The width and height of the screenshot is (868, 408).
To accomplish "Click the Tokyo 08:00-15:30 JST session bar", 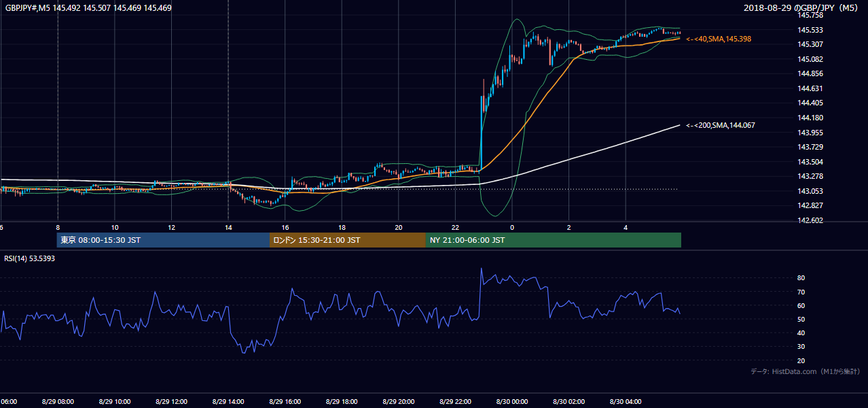I will tap(163, 240).
